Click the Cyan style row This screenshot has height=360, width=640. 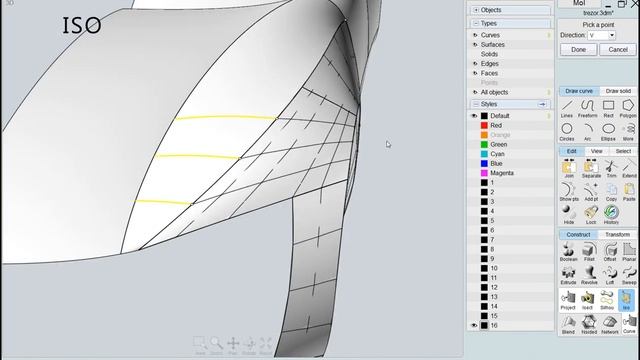(510, 154)
